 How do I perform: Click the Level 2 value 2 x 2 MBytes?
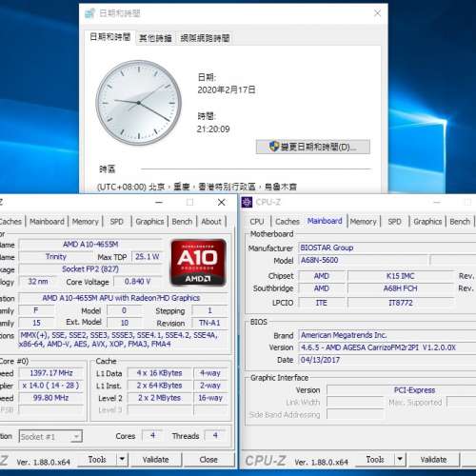click(x=159, y=398)
